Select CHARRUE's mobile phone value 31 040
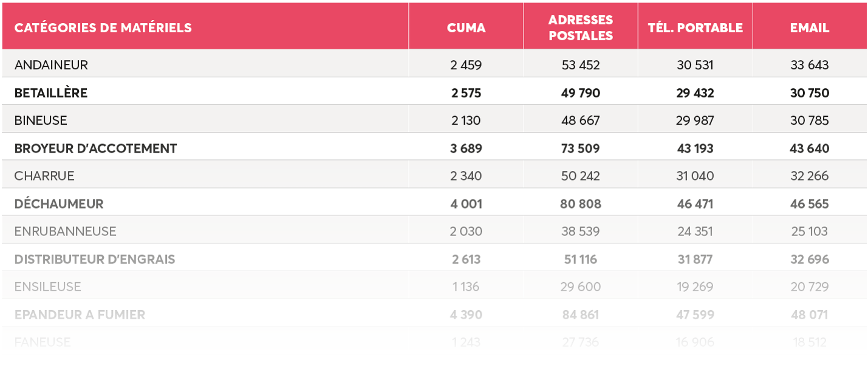868x374 pixels. coord(695,176)
